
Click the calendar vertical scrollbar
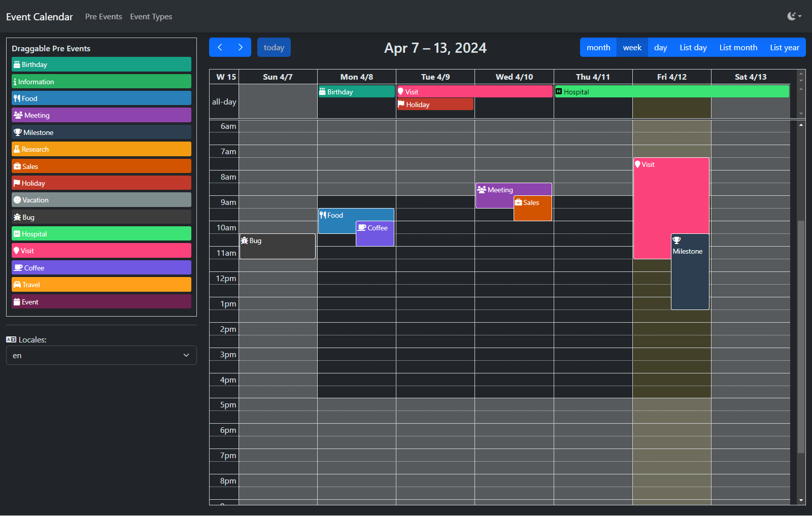pos(802,304)
